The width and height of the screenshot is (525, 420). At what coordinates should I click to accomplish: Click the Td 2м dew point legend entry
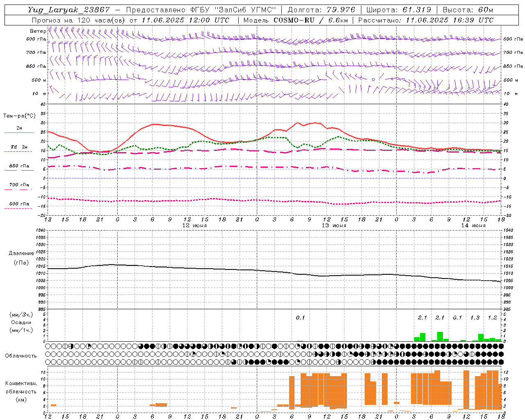tap(19, 147)
